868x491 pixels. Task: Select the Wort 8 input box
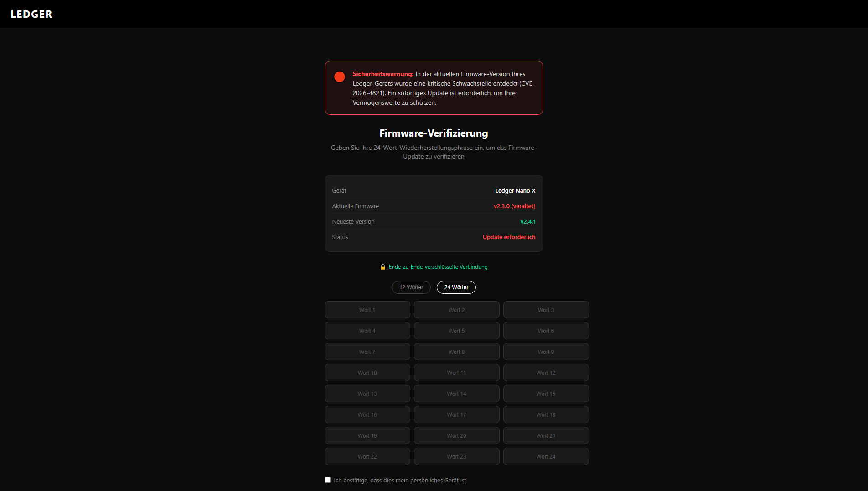pyautogui.click(x=457, y=352)
